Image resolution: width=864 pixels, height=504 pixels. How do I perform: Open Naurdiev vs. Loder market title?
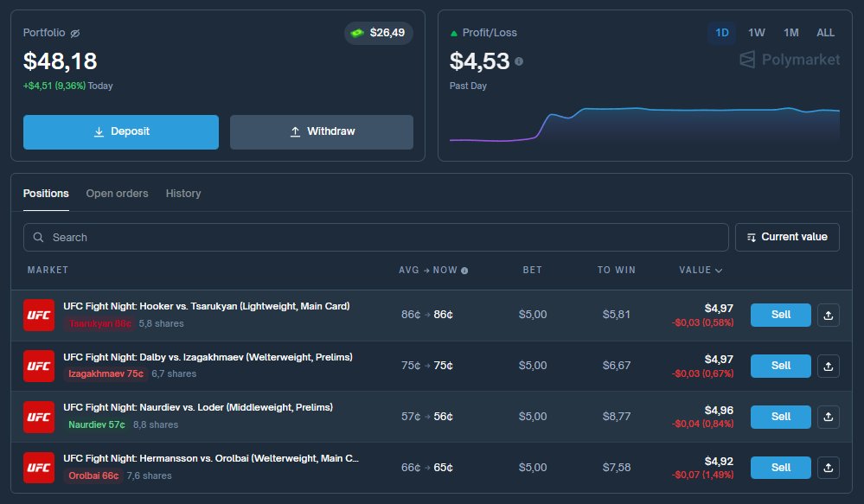(x=198, y=407)
